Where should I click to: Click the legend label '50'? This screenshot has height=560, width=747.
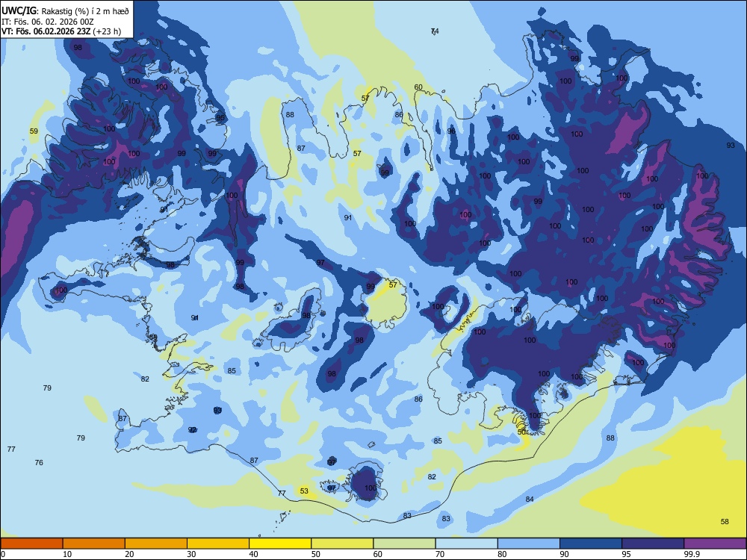tap(316, 554)
